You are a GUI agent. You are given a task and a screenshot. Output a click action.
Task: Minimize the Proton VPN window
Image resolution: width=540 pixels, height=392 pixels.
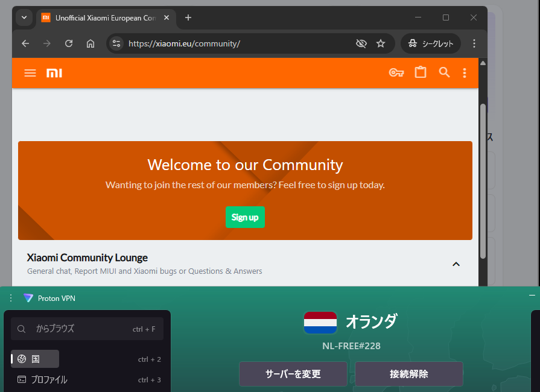click(x=532, y=296)
